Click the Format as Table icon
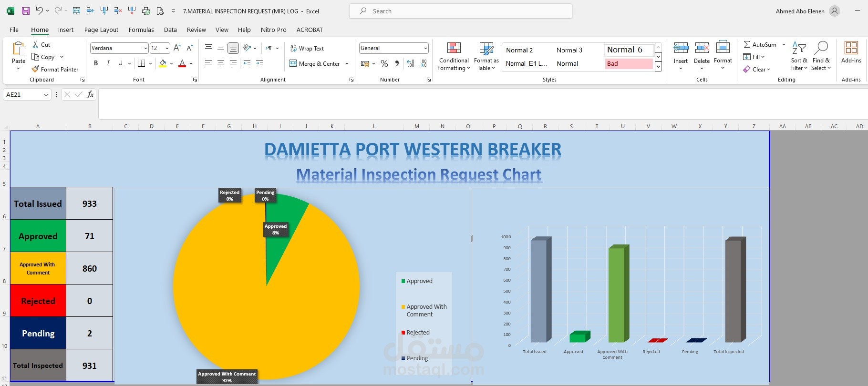 coord(486,48)
